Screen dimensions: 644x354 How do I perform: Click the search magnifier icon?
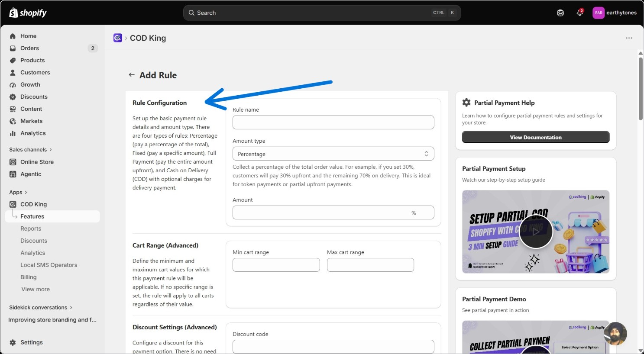(191, 13)
